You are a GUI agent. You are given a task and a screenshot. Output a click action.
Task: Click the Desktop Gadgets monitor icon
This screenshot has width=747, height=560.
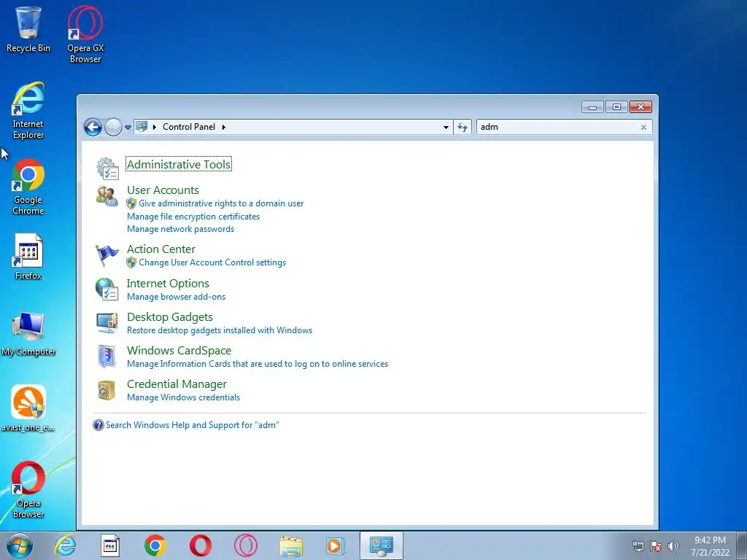(x=107, y=323)
